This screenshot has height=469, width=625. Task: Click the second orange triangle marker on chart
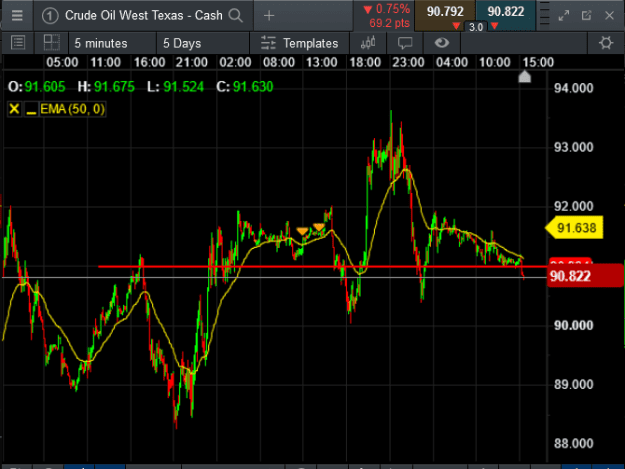click(x=319, y=227)
